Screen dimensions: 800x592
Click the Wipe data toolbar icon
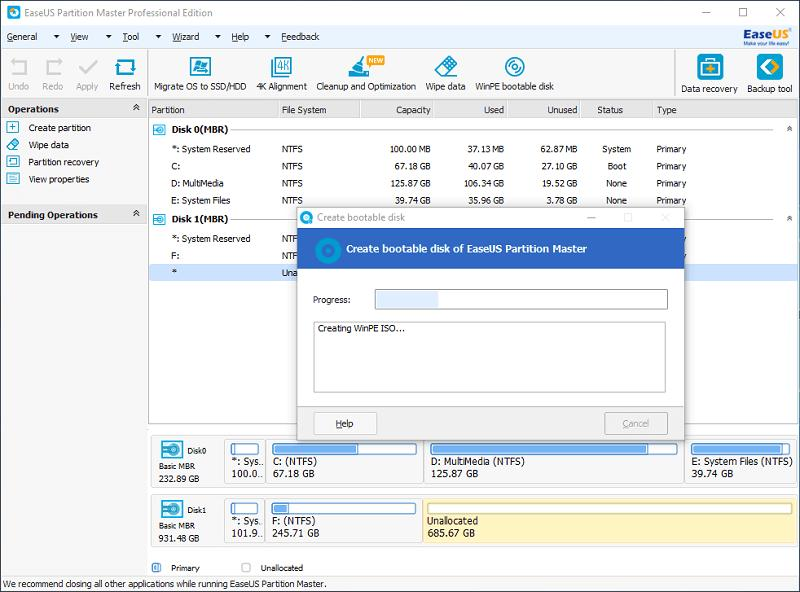pyautogui.click(x=445, y=73)
